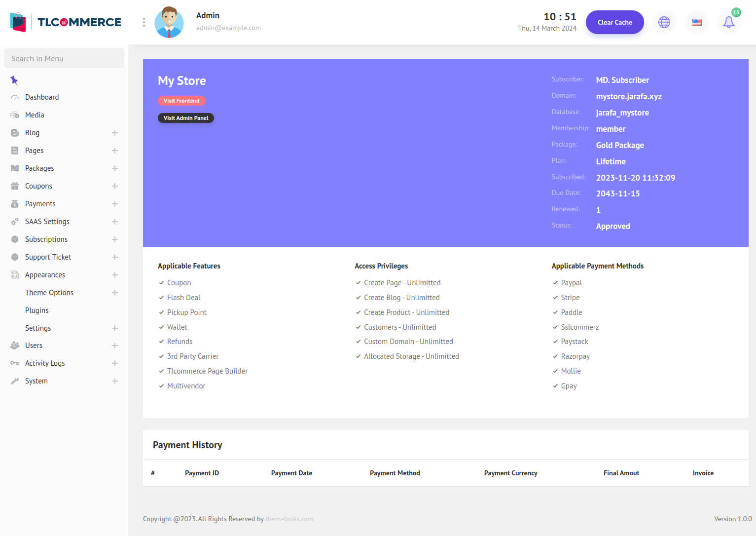Click the purple pin icon in sidebar

coord(14,80)
